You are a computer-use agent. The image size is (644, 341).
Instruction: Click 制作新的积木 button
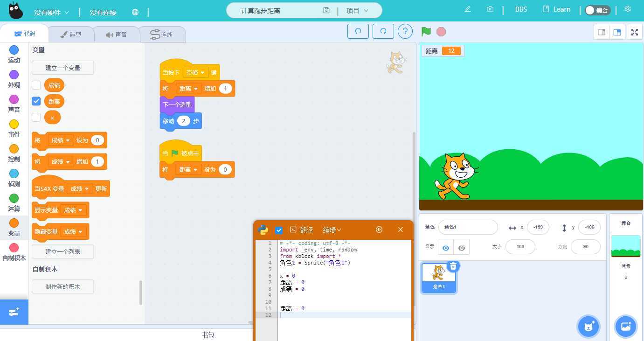pyautogui.click(x=62, y=286)
